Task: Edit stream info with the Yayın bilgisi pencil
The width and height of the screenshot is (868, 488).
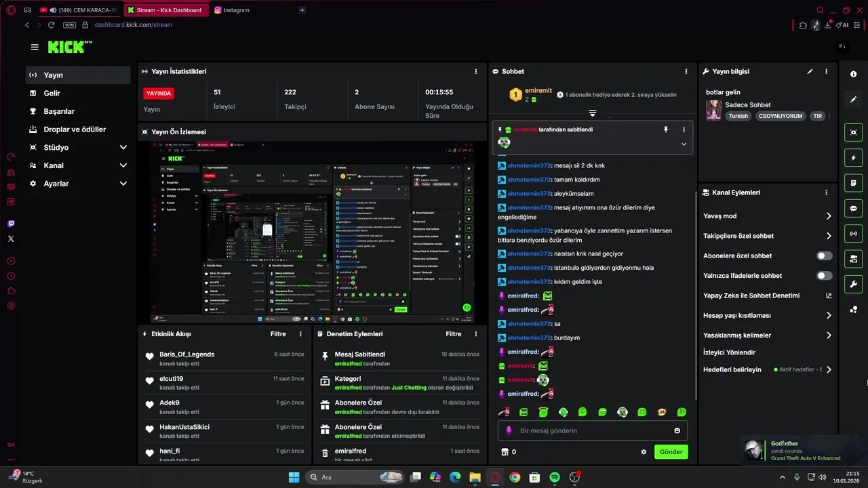Action: [x=810, y=71]
